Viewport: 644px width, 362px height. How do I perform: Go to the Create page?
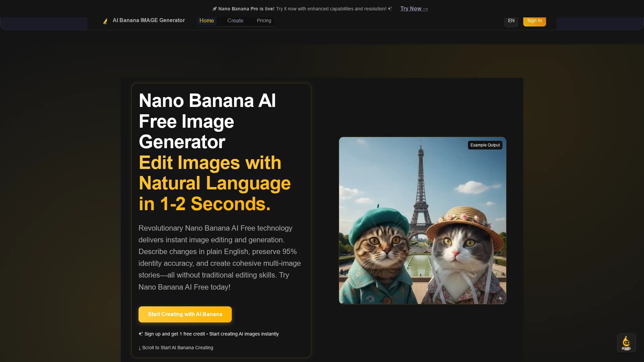coord(235,20)
